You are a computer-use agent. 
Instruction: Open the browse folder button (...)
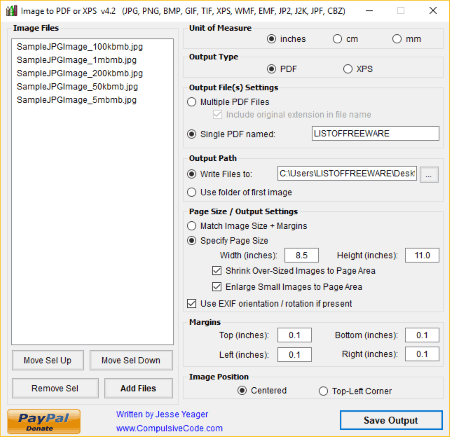[x=429, y=174]
